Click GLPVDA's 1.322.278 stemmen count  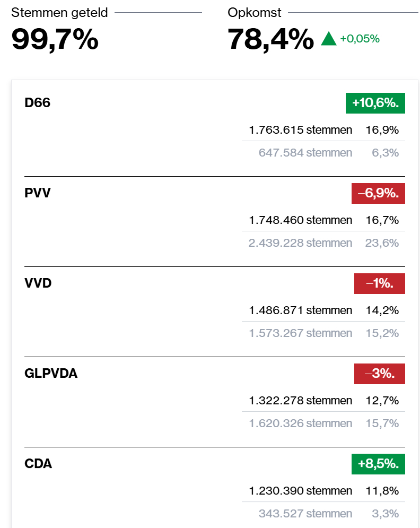[300, 401]
